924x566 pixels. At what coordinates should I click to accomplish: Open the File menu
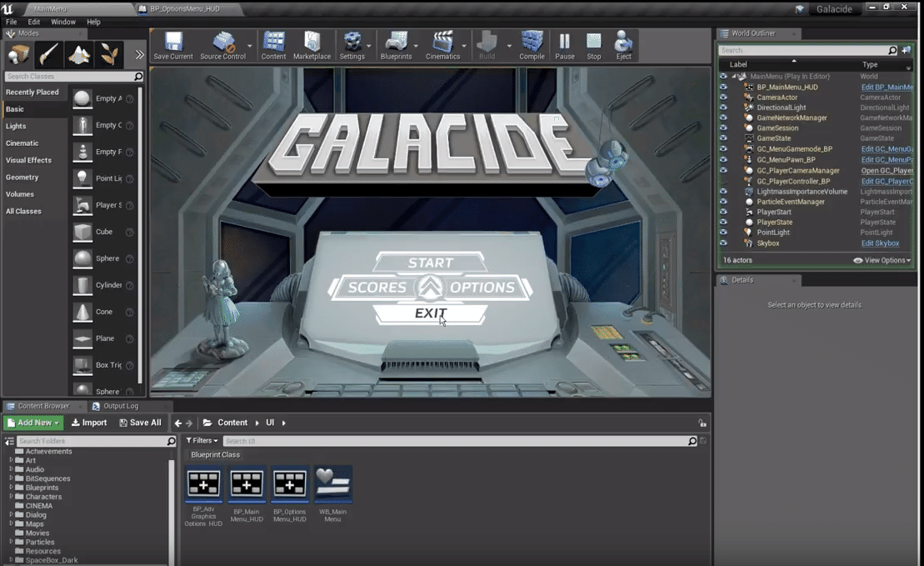pos(11,22)
